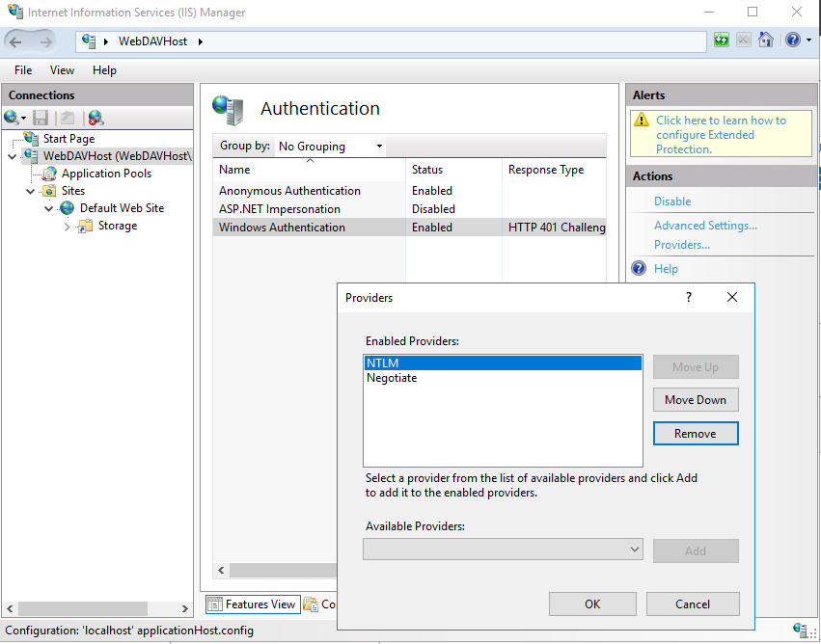Open the View menu
Viewport: 821px width, 644px height.
(x=62, y=70)
